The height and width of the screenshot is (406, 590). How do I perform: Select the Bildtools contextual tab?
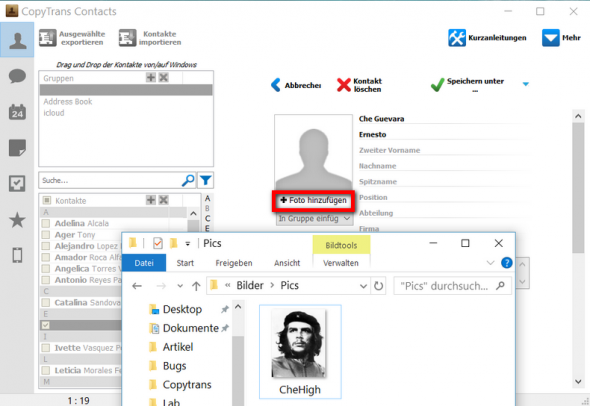[341, 245]
